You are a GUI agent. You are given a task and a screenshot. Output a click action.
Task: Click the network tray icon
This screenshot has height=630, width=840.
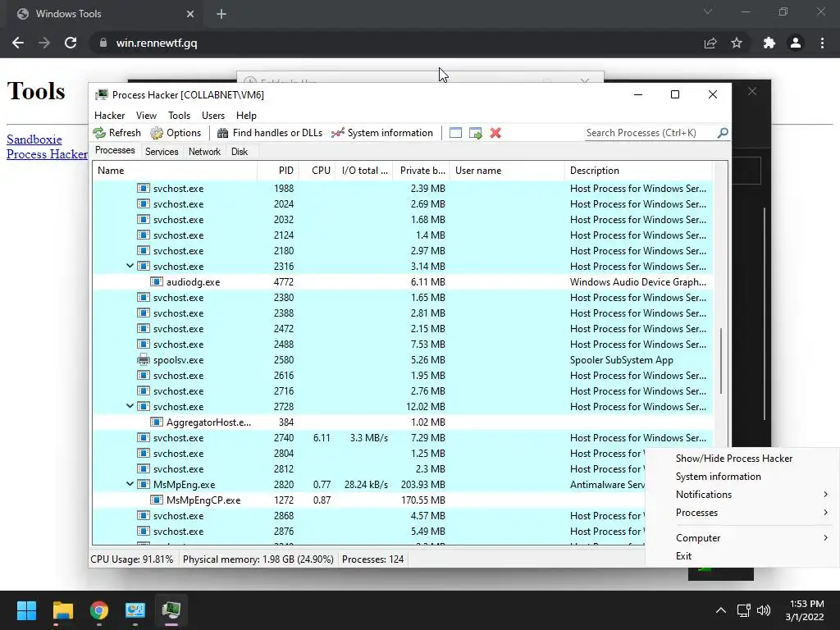click(x=743, y=610)
